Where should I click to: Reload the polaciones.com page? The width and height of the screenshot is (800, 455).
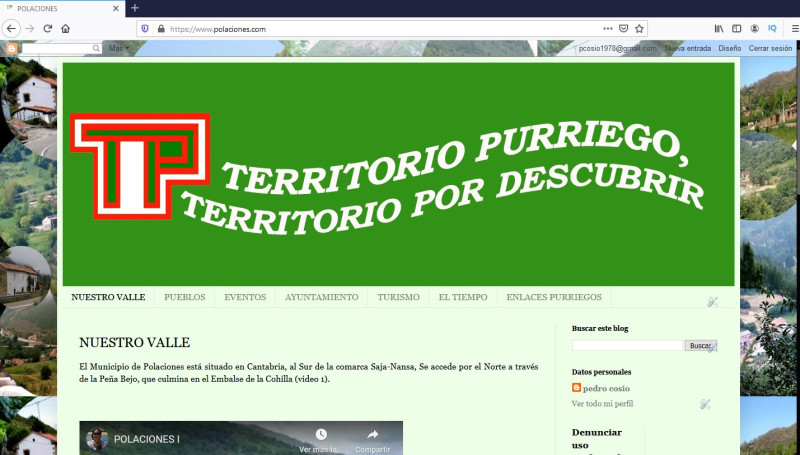47,29
